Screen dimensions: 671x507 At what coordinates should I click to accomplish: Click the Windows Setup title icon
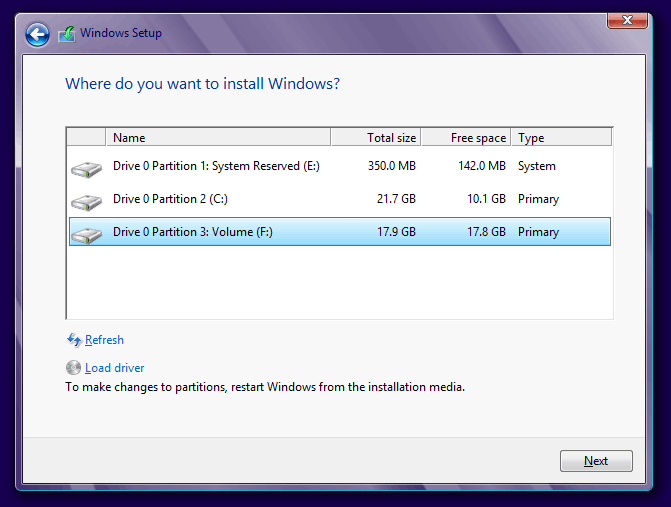tap(67, 33)
